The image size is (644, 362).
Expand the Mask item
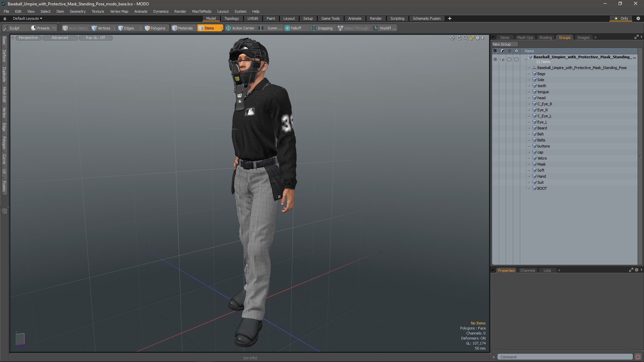pyautogui.click(x=529, y=165)
